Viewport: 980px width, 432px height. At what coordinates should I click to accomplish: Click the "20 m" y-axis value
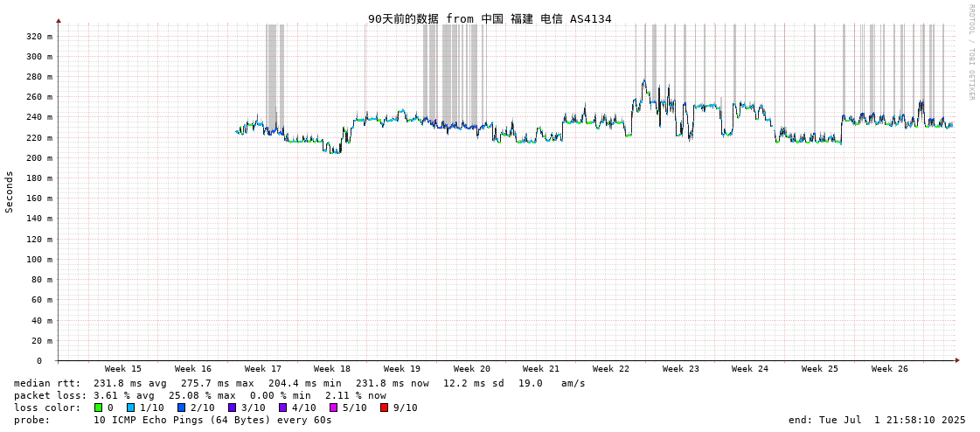click(42, 340)
